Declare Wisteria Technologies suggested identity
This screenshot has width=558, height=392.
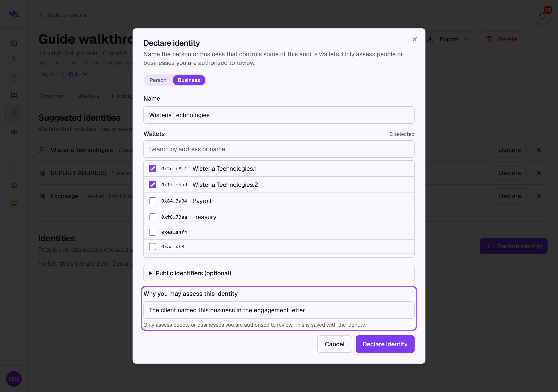(x=510, y=150)
